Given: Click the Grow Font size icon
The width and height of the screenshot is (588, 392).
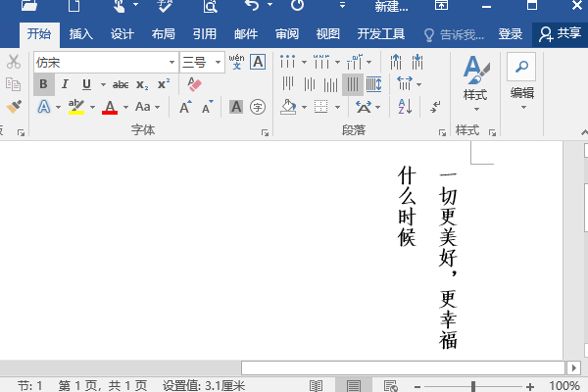Looking at the screenshot, I should (182, 106).
